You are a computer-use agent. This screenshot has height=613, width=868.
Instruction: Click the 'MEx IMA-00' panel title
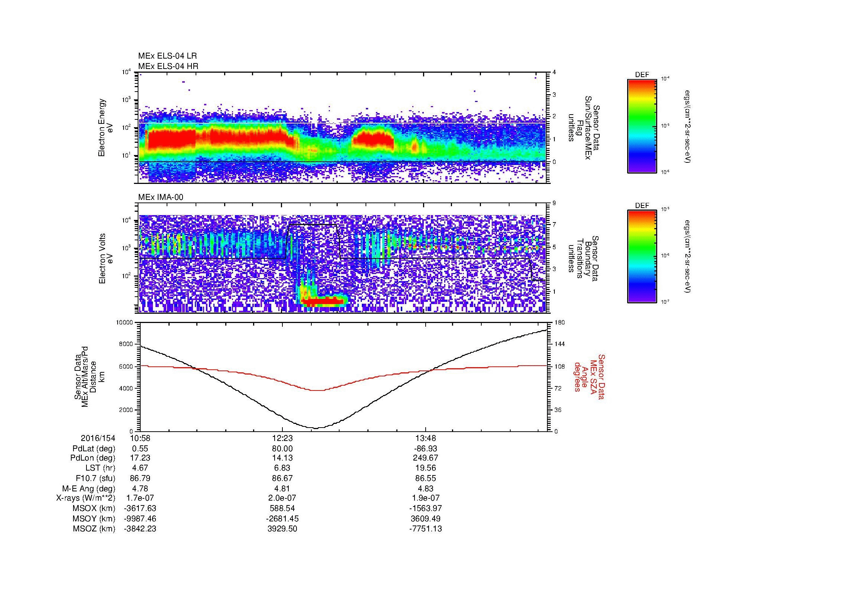point(161,197)
